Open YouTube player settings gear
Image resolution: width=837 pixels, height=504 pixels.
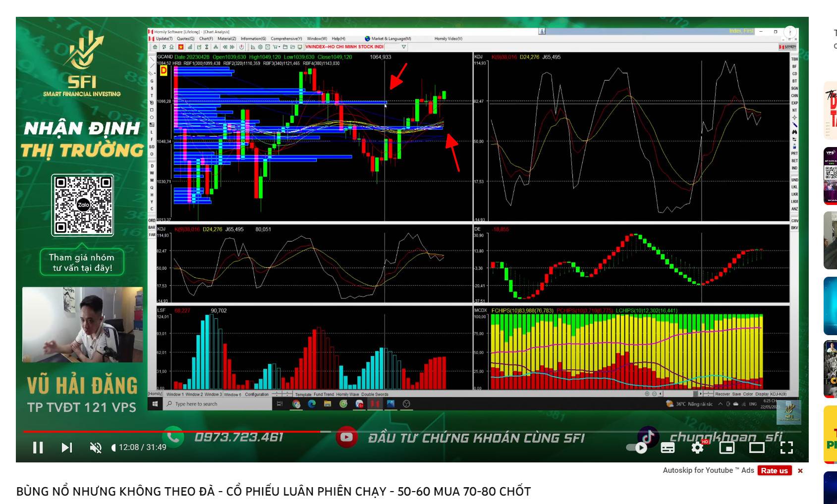[x=697, y=448]
